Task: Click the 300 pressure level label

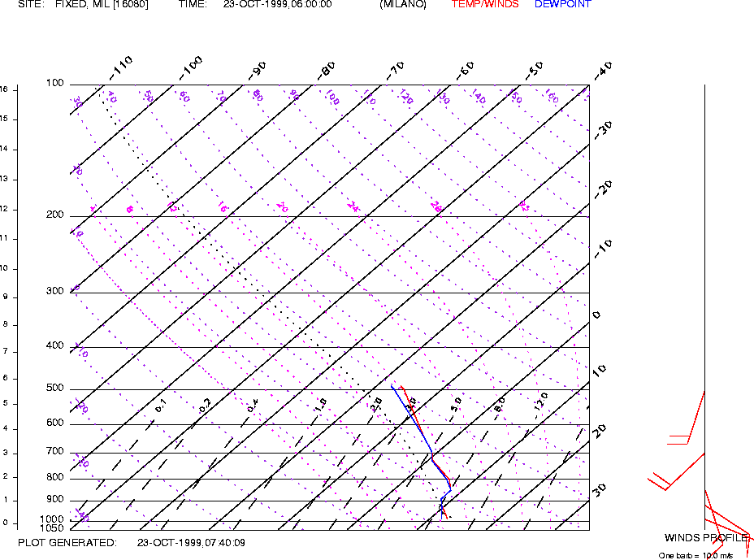Action: [54, 292]
